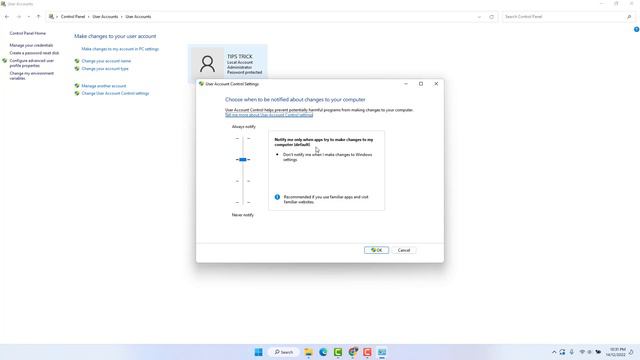Set UAC slider to third tick level
Screen dimensions: 640x360
[243, 181]
